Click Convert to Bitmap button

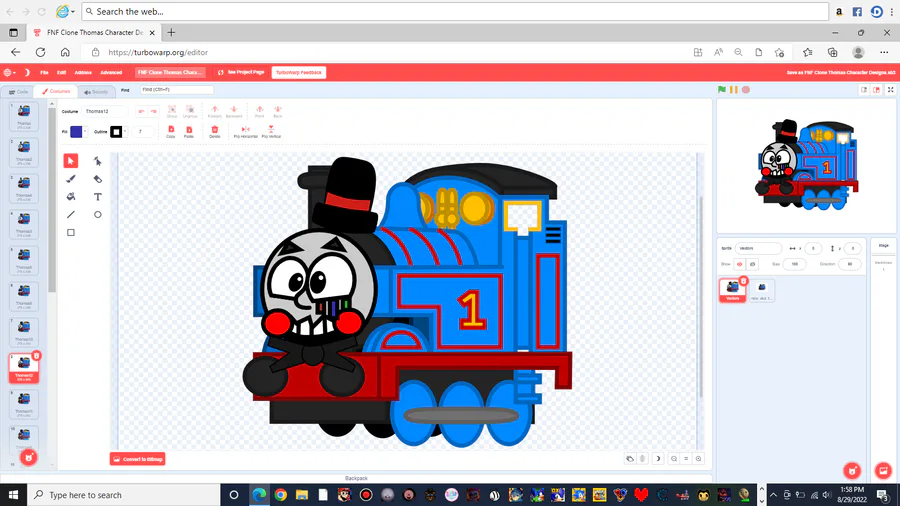point(138,459)
